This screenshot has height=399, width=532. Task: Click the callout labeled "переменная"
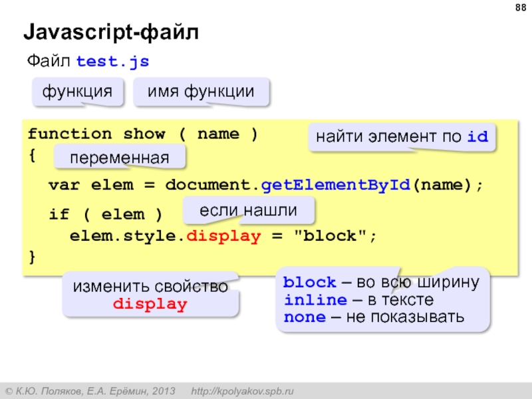pos(120,157)
